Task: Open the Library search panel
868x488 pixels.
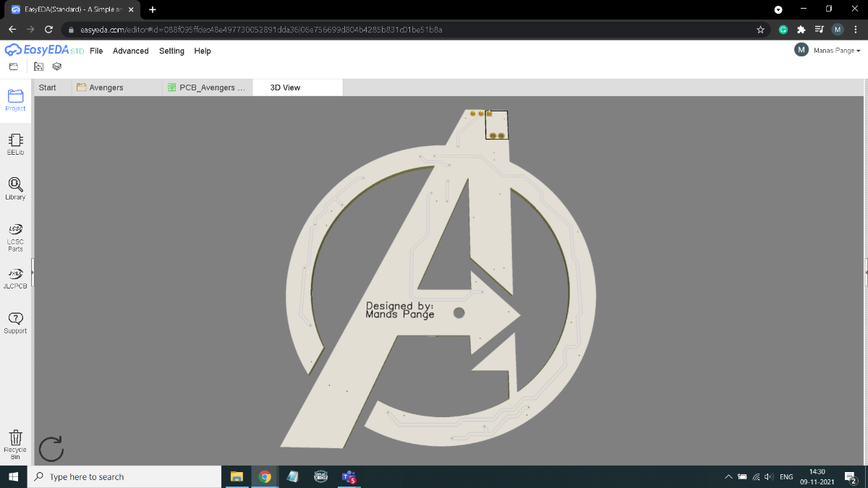Action: point(15,189)
